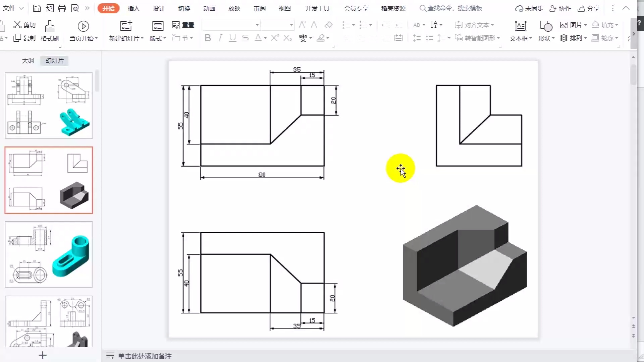Open the font color swatch button
The width and height of the screenshot is (644, 362).
[x=258, y=38]
